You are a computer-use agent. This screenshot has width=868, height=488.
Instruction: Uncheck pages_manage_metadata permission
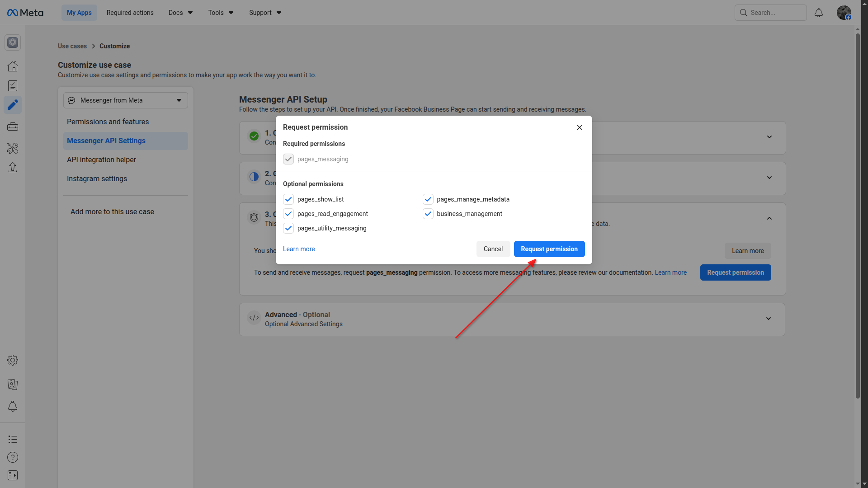click(x=428, y=199)
